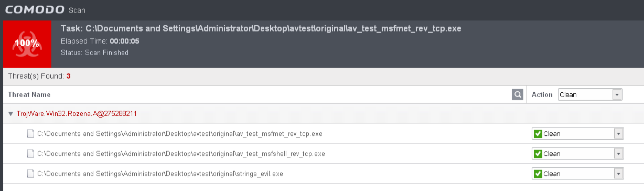644x191 pixels.
Task: Open action dropdown for av_test_msfmet_rev_tcp.exe
Action: click(x=618, y=134)
